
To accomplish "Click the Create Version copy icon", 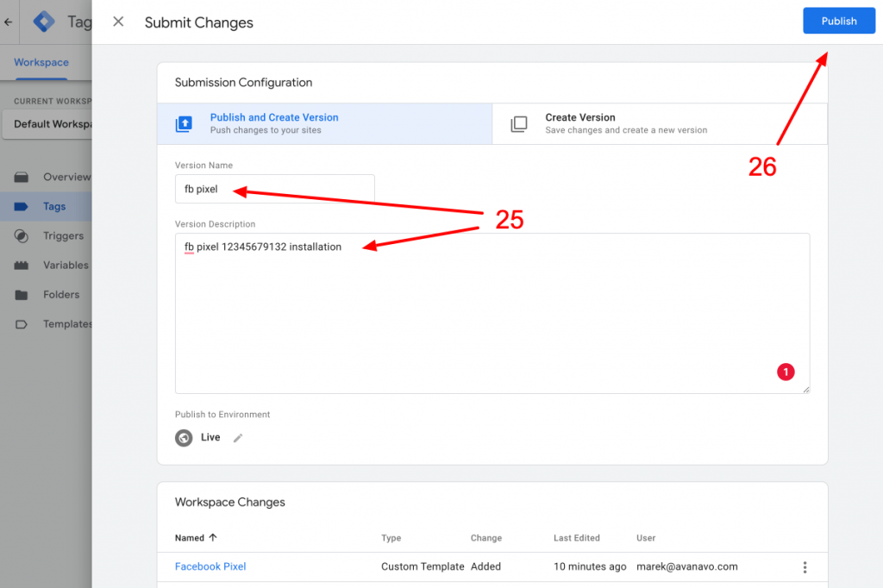I will [x=518, y=124].
